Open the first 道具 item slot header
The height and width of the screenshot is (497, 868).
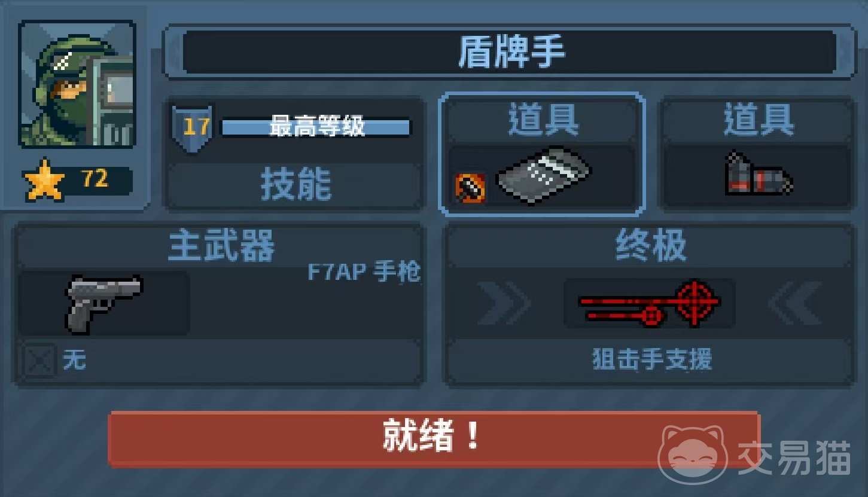click(543, 120)
